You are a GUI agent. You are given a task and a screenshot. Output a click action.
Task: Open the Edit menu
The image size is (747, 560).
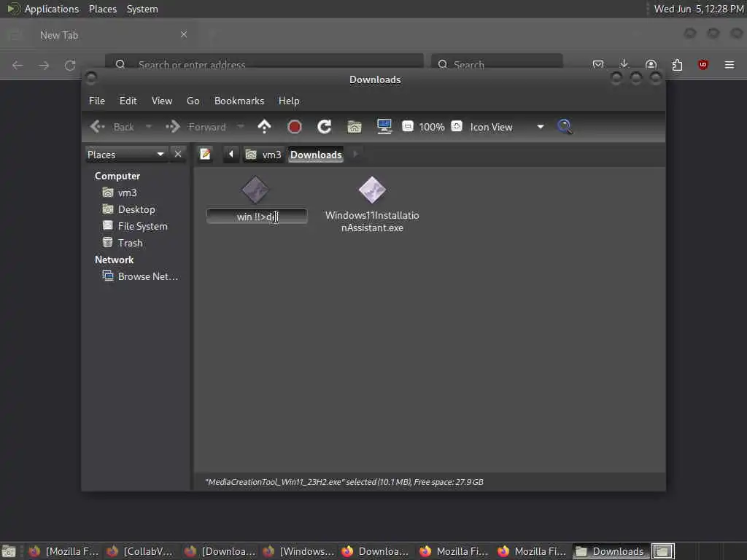click(x=128, y=101)
